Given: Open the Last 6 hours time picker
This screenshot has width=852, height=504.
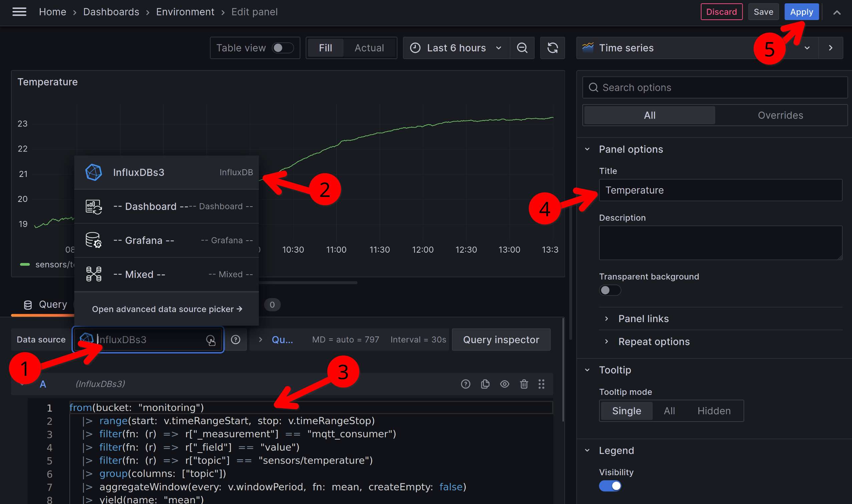Looking at the screenshot, I should coord(456,48).
